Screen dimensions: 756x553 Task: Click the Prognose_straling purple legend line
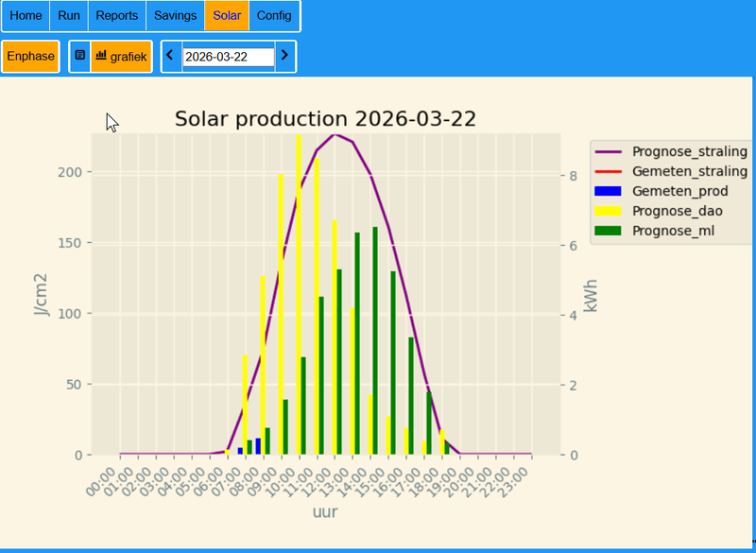coord(610,151)
